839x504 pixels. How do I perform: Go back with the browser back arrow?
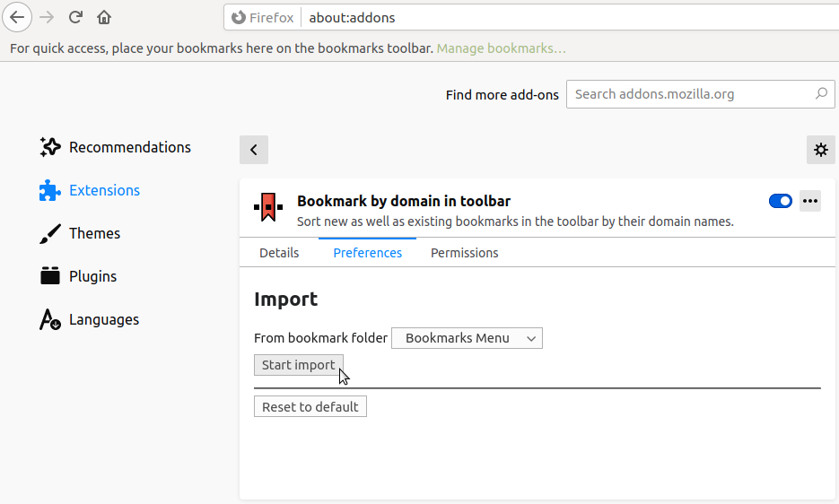[x=17, y=17]
